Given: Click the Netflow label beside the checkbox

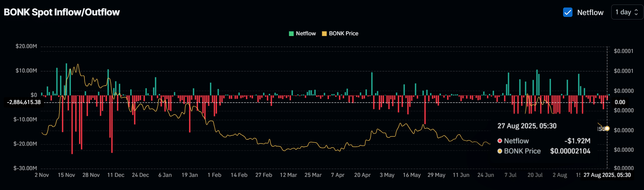Looking at the screenshot, I should 590,12.
